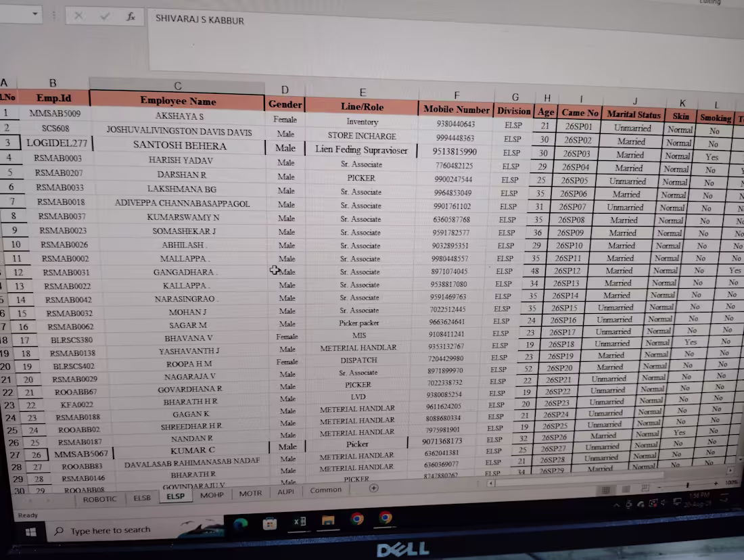
Task: Click the Cancel (X) icon in formula bar
Action: click(78, 16)
